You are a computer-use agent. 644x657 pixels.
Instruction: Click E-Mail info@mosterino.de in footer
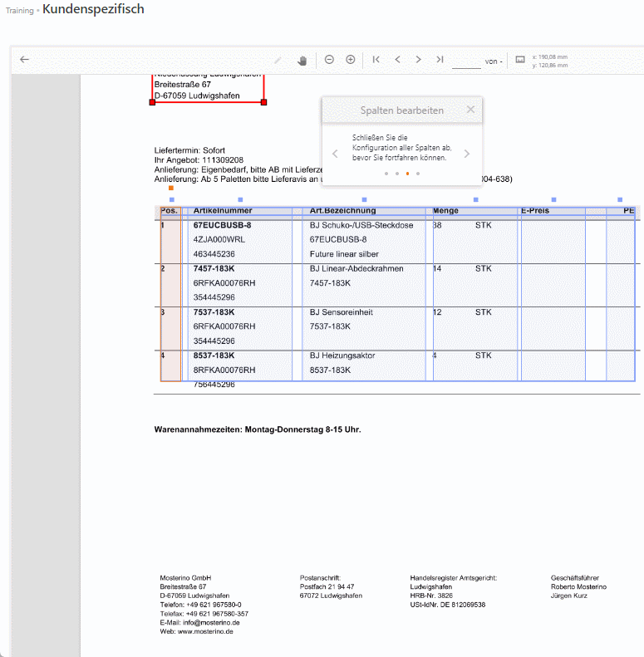point(199,623)
